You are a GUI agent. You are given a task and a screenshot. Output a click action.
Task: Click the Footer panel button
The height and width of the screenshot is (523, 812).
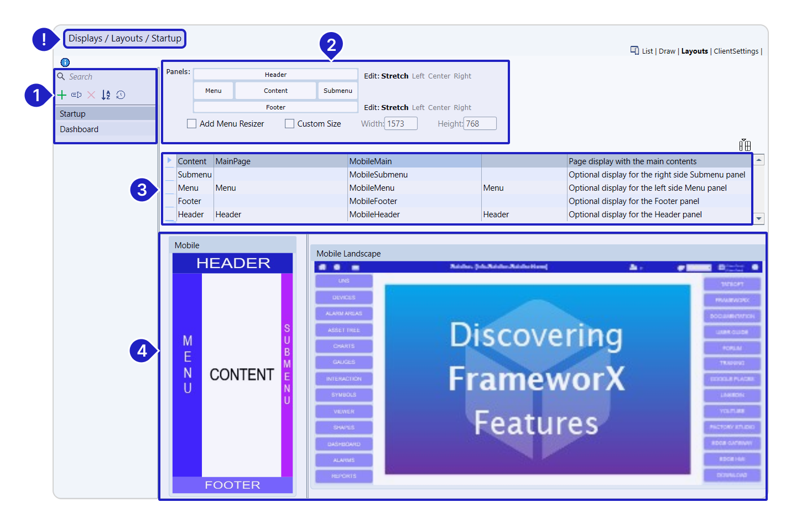(275, 107)
